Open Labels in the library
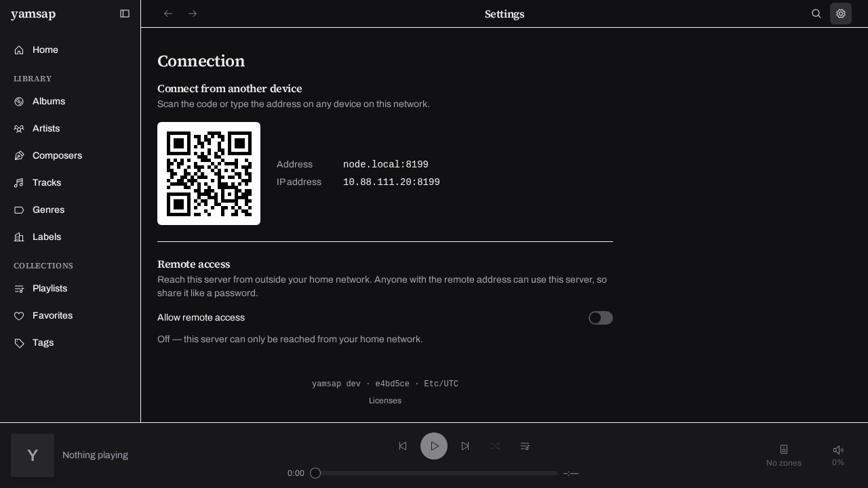Image resolution: width=868 pixels, height=488 pixels. pos(71,237)
